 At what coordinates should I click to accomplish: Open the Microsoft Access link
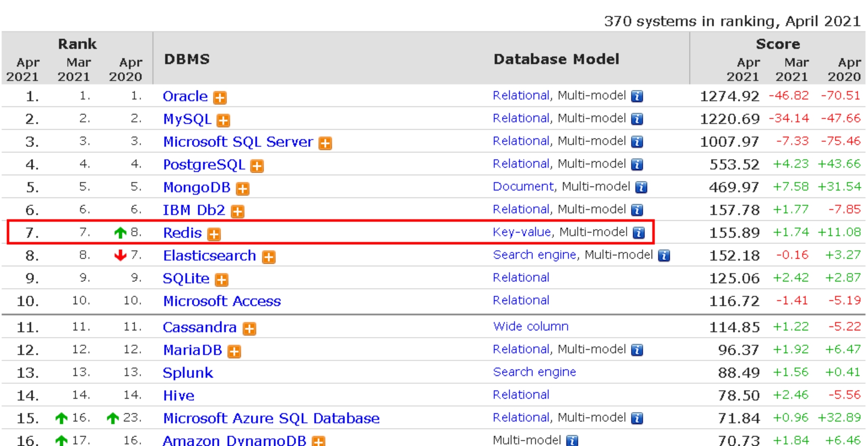222,301
